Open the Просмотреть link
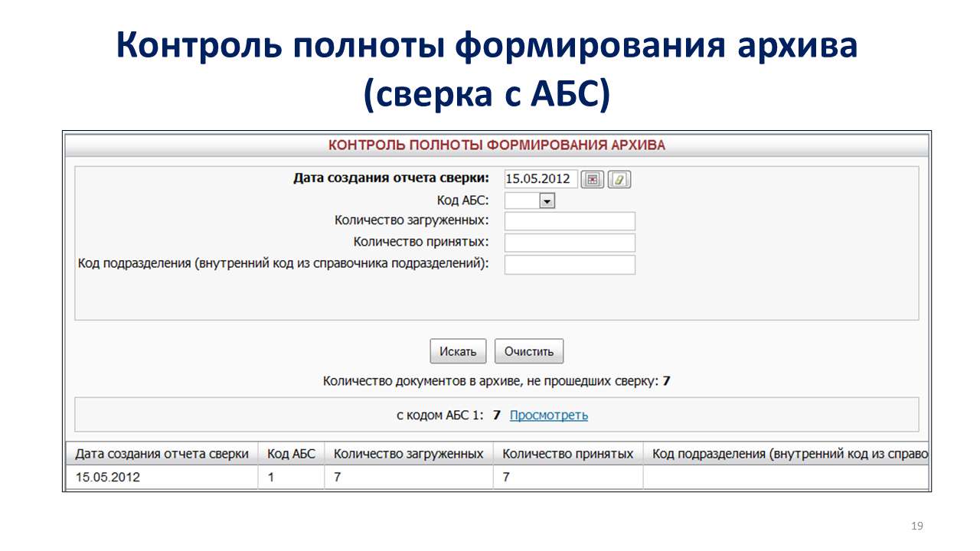This screenshot has height=551, width=980. coord(548,416)
